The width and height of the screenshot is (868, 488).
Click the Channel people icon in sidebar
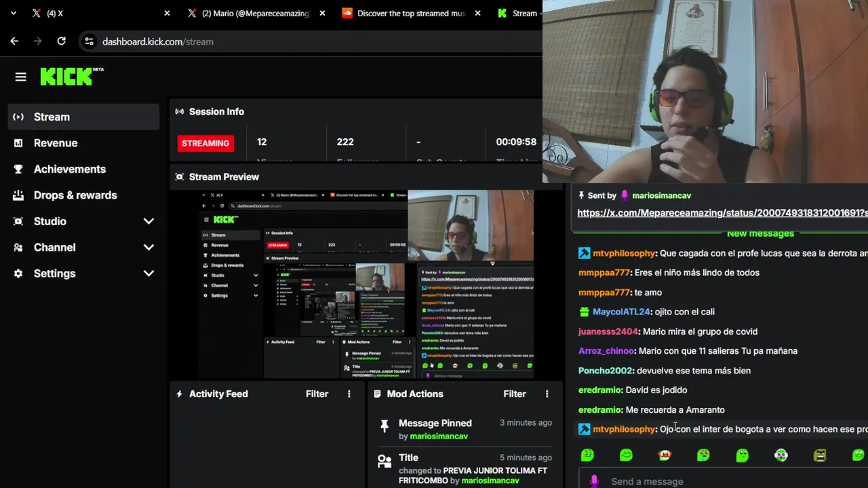pyautogui.click(x=18, y=247)
